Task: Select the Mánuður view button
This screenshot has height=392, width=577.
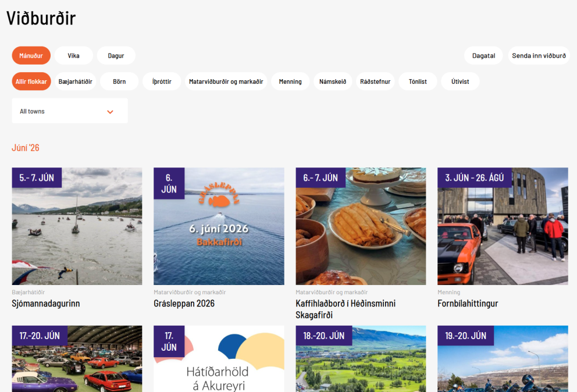Action: pyautogui.click(x=31, y=56)
